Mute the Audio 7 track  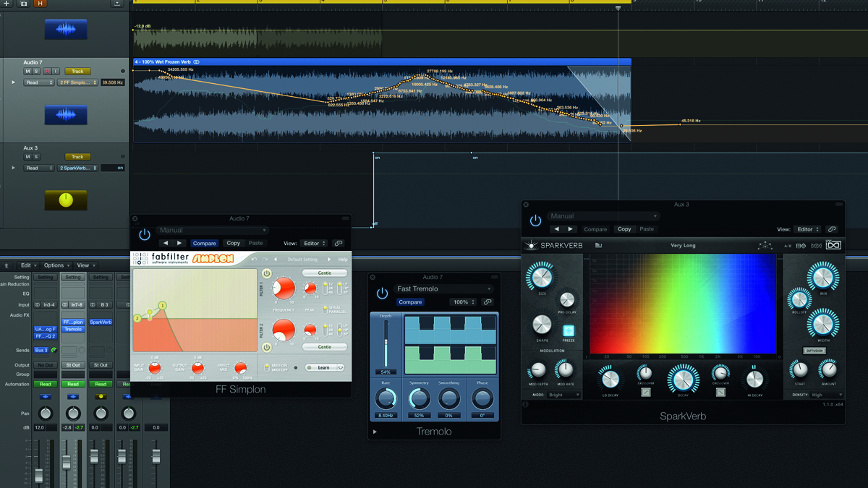28,72
